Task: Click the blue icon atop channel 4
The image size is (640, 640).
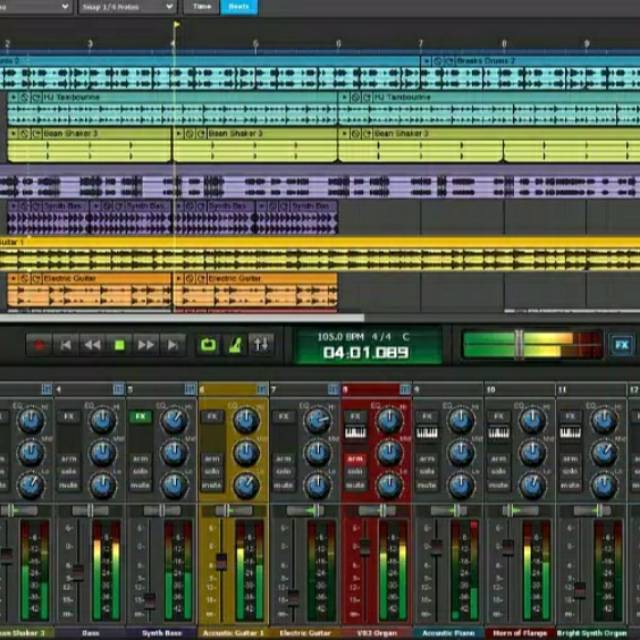Action: [x=118, y=389]
